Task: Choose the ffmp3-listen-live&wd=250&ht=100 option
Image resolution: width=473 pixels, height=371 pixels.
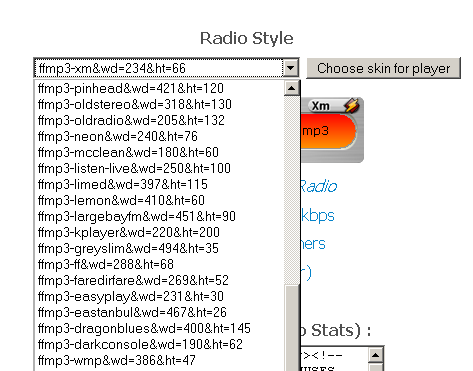Action: coord(159,168)
